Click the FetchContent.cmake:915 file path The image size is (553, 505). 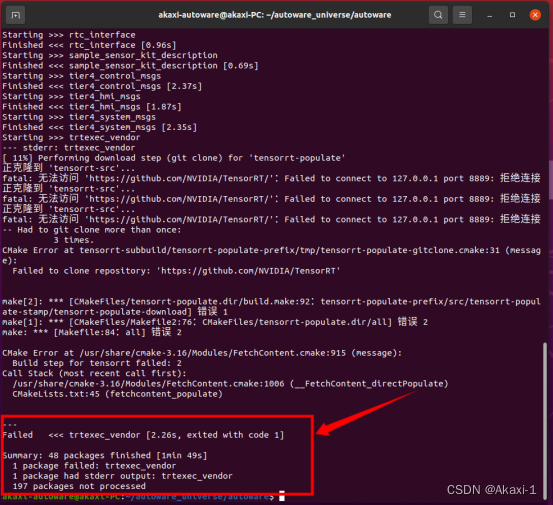[213, 353]
